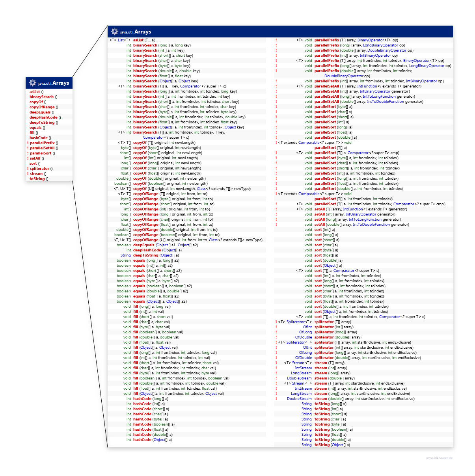This screenshot has width=475, height=476.
Task: Select stream () in the small summary box
Action: (38, 174)
